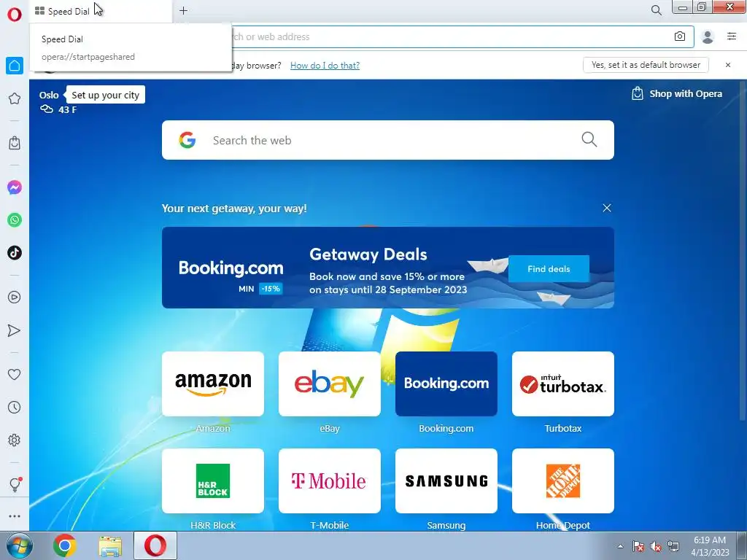Click the Oslo city label
The width and height of the screenshot is (747, 560).
click(49, 95)
